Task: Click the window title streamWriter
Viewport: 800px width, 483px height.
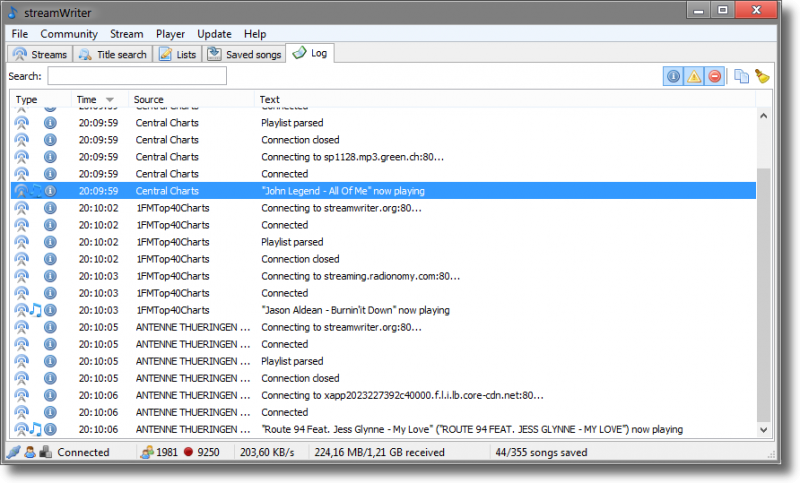Action: pyautogui.click(x=58, y=13)
